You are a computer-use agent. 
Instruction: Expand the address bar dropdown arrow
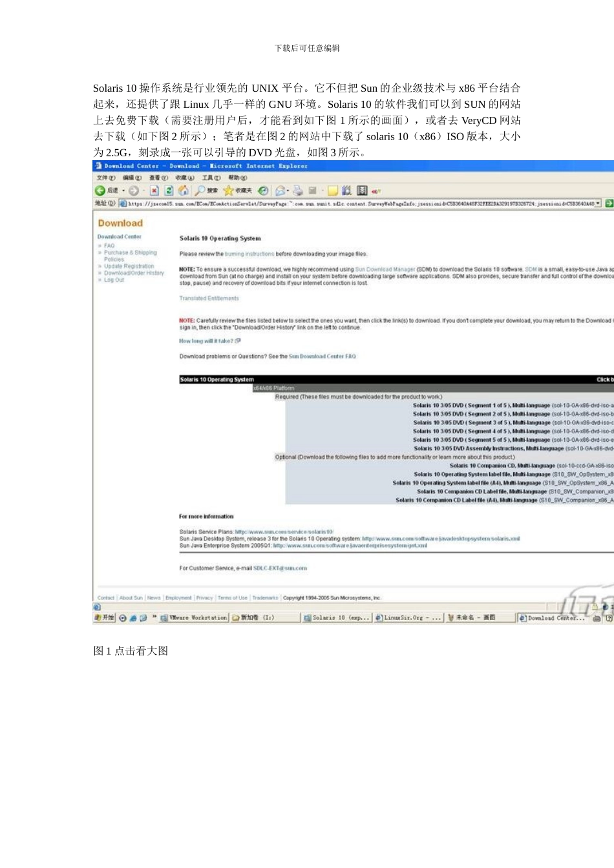coord(598,203)
